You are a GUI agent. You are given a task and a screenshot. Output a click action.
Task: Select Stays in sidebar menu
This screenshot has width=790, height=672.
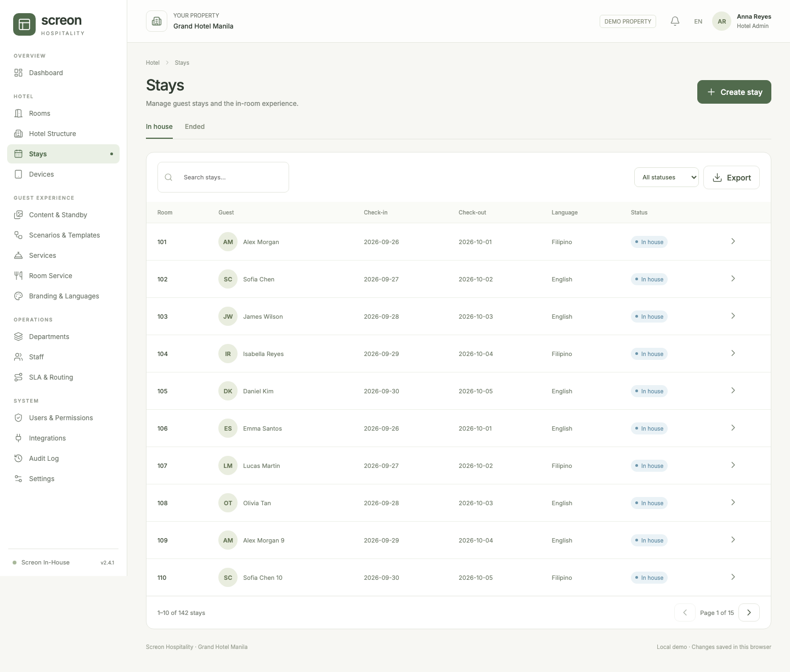(x=64, y=154)
